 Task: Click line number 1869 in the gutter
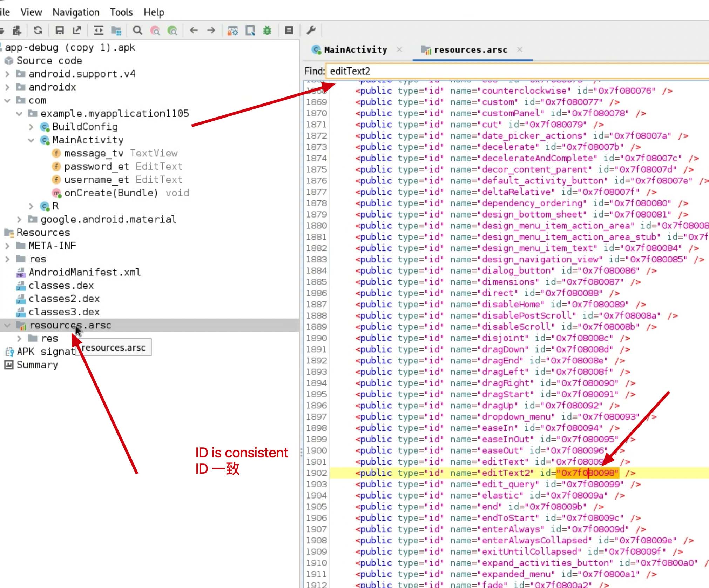[316, 102]
